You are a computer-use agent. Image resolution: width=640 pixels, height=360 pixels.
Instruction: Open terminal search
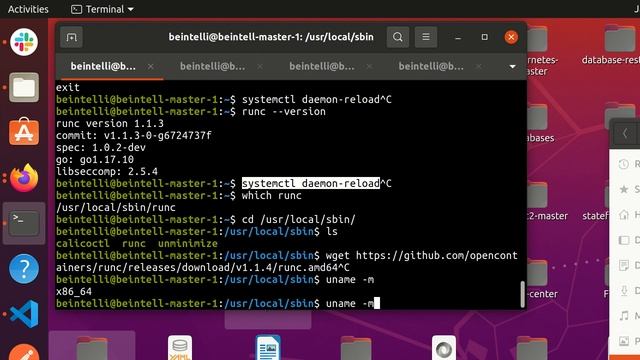tap(398, 37)
